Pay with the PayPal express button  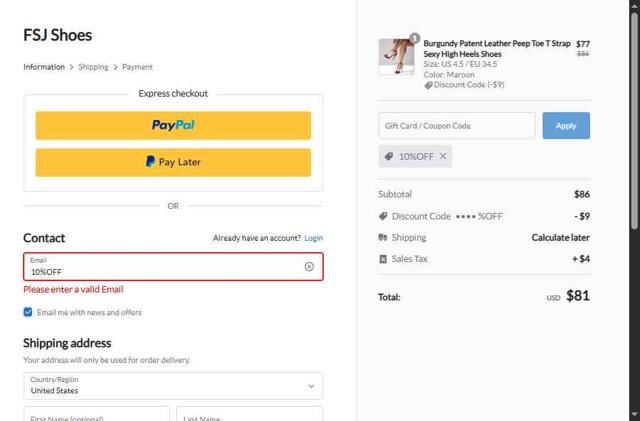[173, 125]
